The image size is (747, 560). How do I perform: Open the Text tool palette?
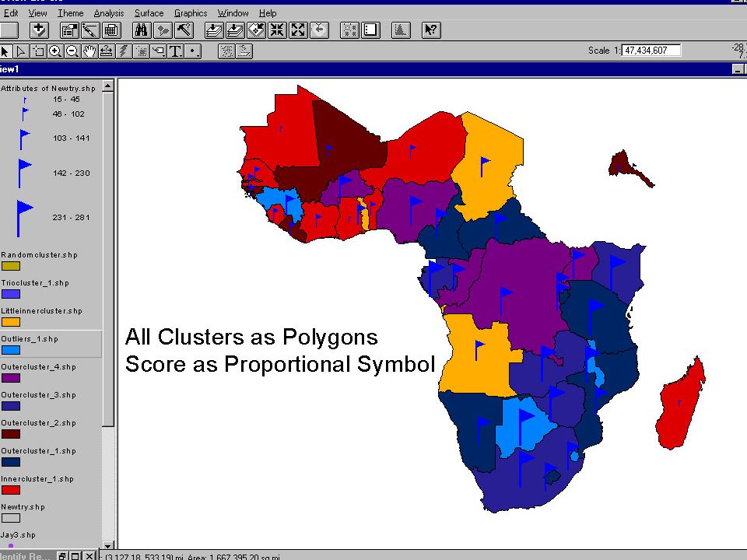[x=175, y=51]
